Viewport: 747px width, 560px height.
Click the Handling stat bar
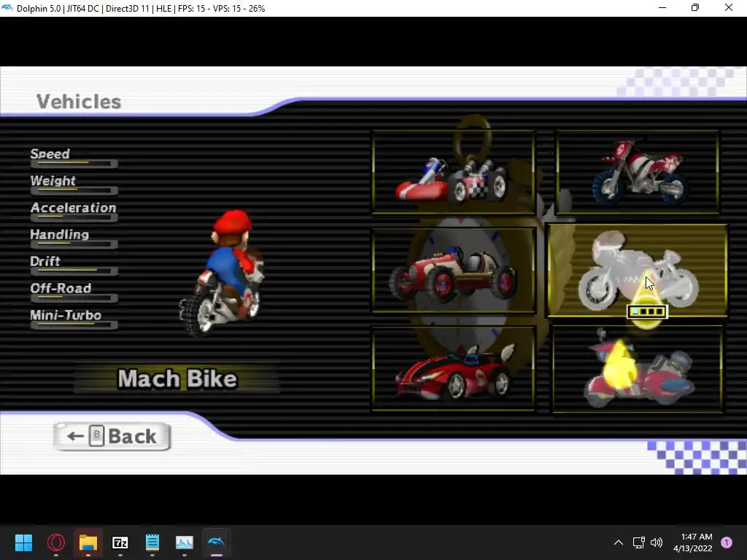click(74, 244)
